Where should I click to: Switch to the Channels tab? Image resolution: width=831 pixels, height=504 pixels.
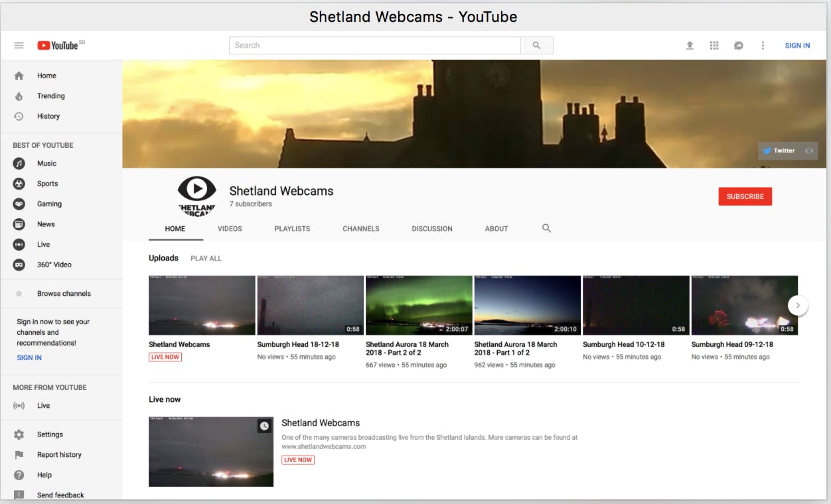tap(361, 229)
